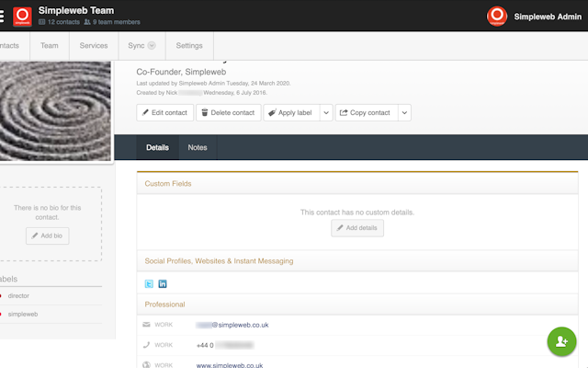Open the Twitter profile icon
The width and height of the screenshot is (588, 368).
[x=149, y=284]
